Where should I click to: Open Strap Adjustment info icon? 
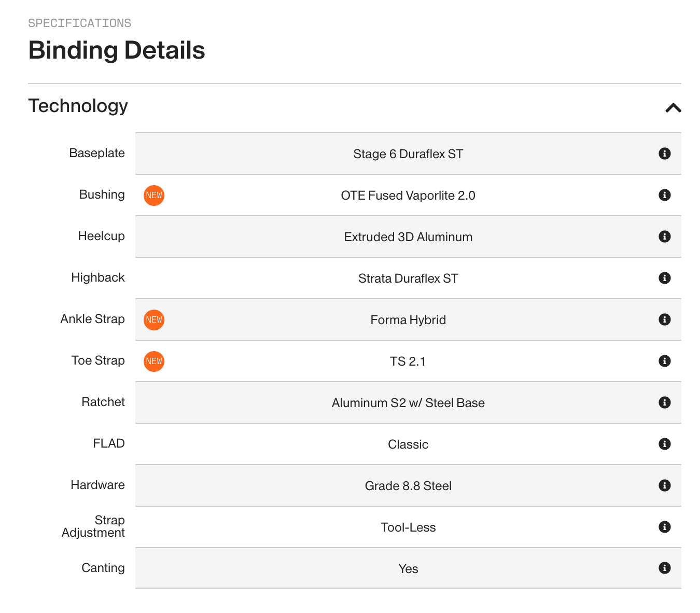(x=664, y=527)
